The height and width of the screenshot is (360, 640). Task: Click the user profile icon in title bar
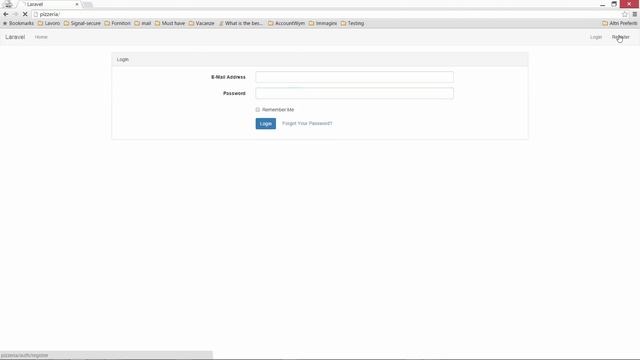click(8, 4)
